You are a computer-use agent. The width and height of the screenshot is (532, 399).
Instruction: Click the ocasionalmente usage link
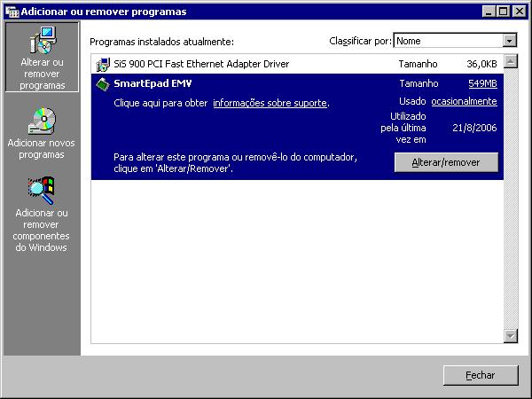(x=464, y=101)
